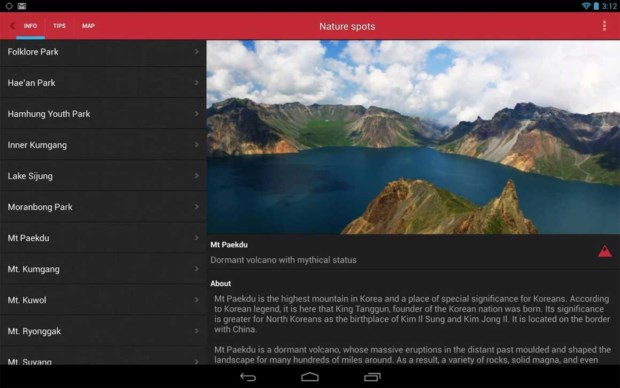Select the INFO tab
This screenshot has height=388, width=620.
point(30,26)
